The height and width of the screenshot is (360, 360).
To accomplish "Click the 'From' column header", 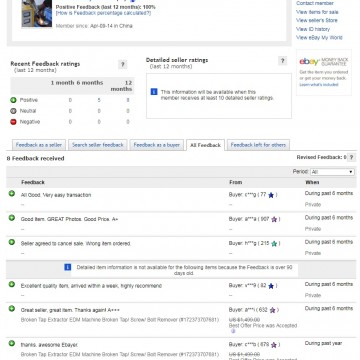I will coord(236,182).
